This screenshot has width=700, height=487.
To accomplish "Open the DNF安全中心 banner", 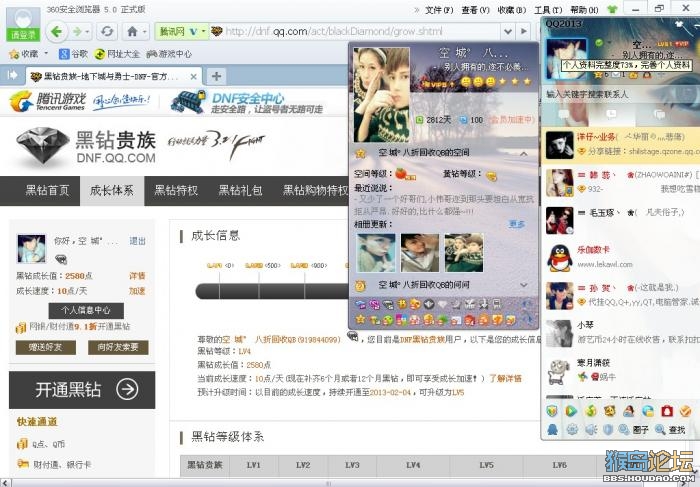I will (247, 102).
